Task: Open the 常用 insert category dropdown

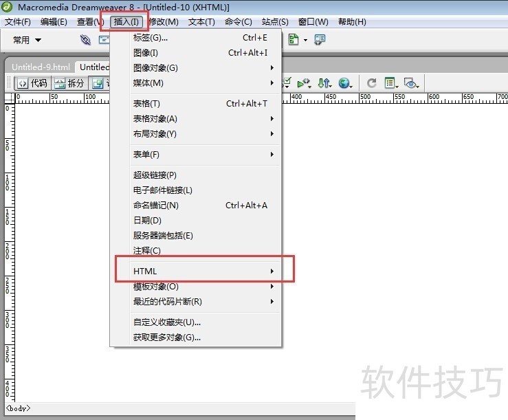Action: click(27, 40)
